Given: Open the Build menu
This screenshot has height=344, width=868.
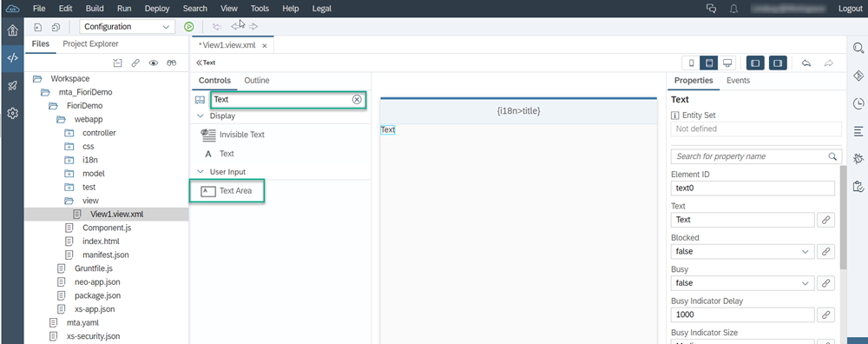Looking at the screenshot, I should (95, 9).
